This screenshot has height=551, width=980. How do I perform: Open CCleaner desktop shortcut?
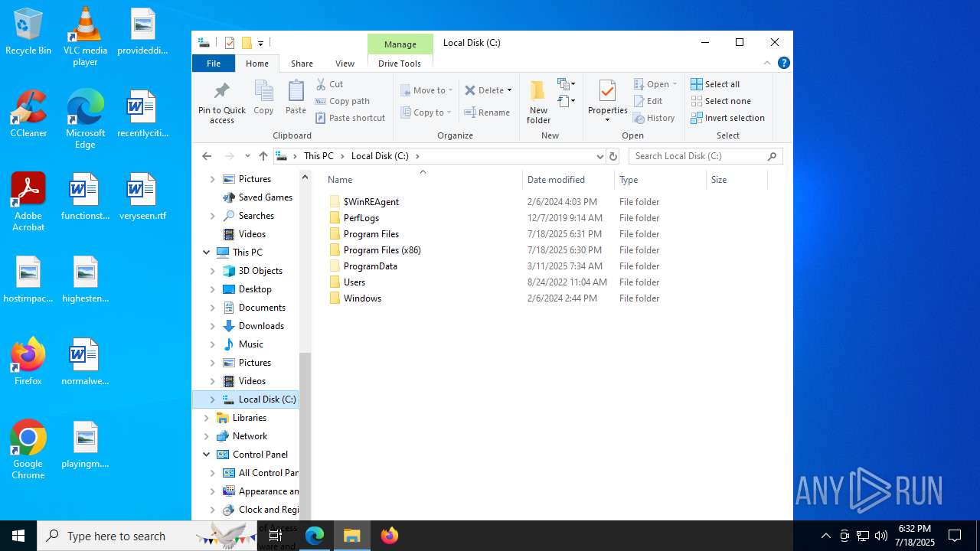[28, 114]
